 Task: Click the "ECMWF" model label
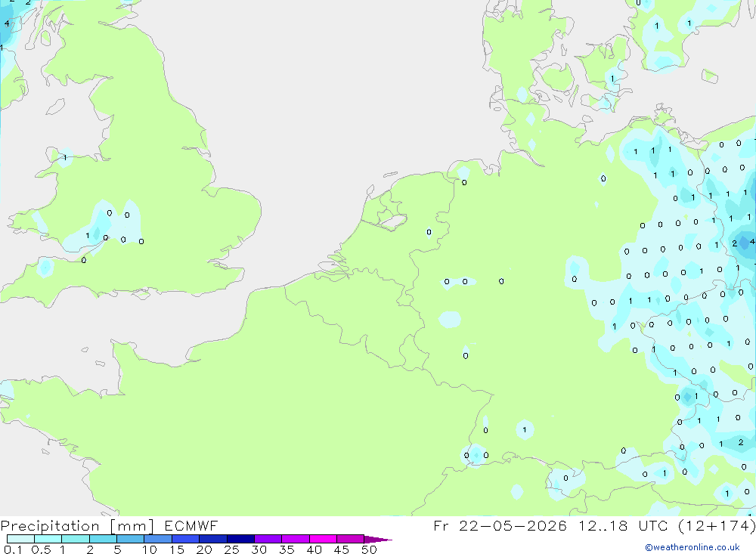[191, 525]
